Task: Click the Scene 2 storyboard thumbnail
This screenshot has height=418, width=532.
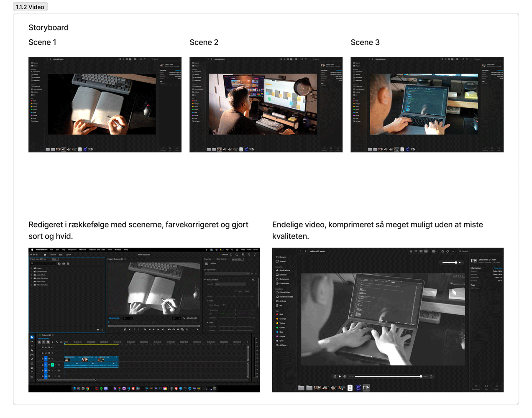Action: coord(266,104)
